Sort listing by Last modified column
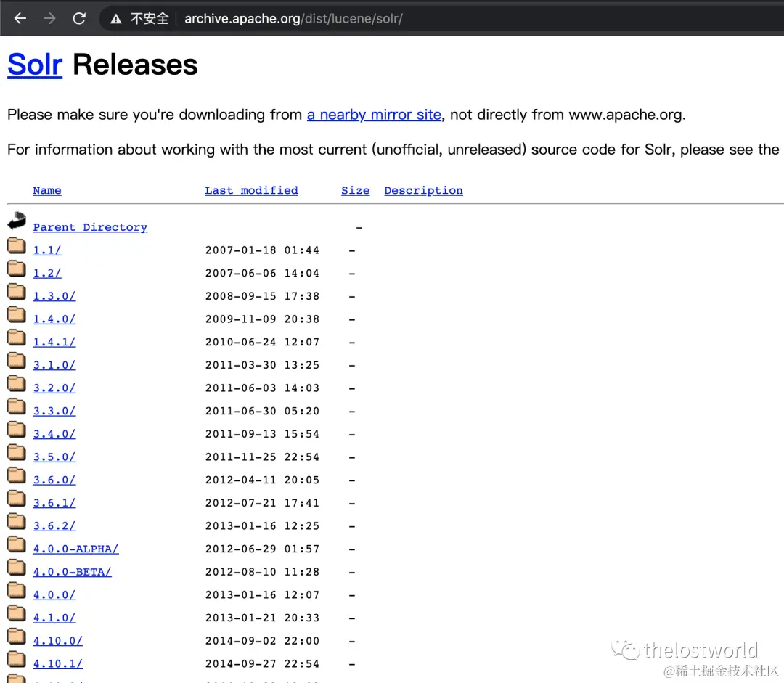784x683 pixels. [251, 190]
